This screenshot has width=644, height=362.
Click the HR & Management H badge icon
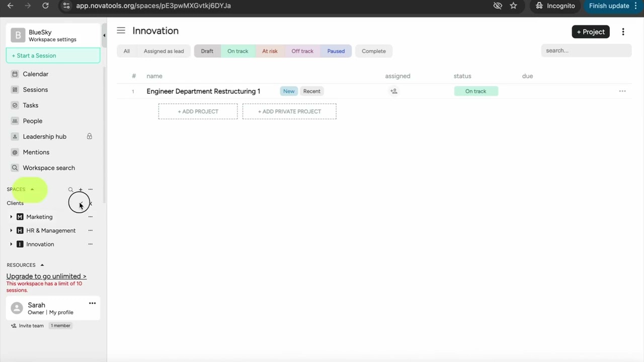pyautogui.click(x=20, y=230)
